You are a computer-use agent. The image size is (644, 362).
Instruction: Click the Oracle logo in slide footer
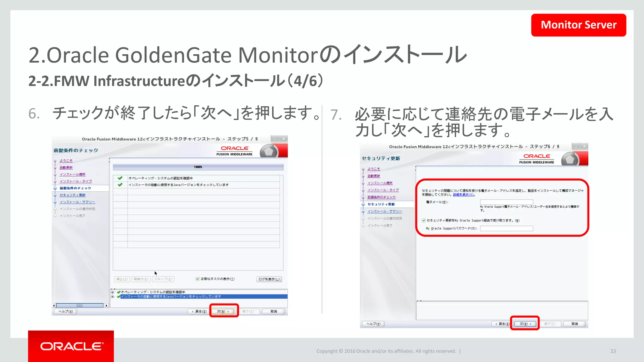(71, 346)
